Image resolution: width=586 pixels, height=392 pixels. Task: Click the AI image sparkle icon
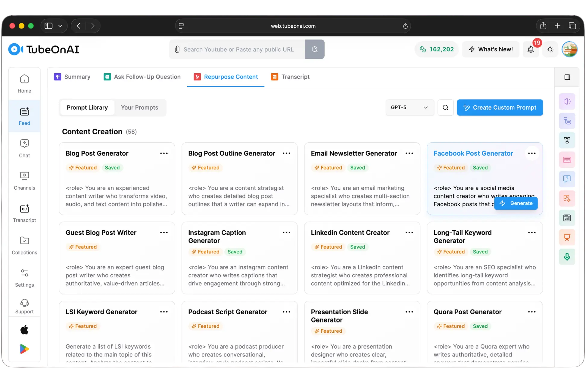[x=567, y=198]
